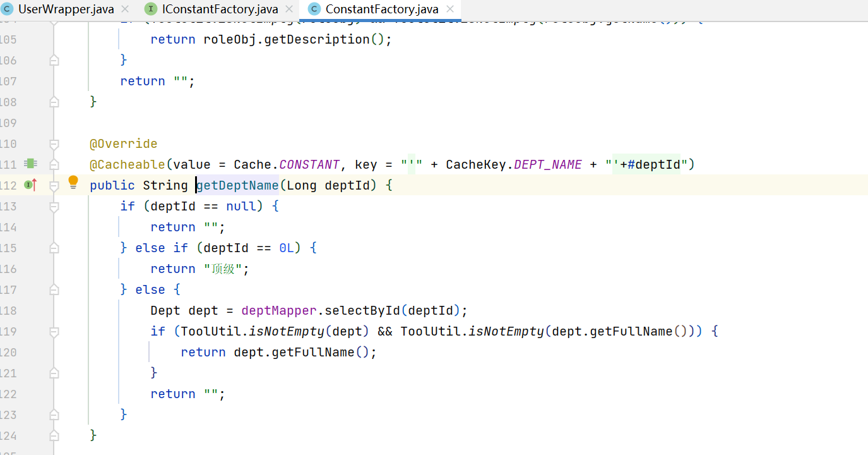868x455 pixels.
Task: Click the #deptId text in the key string
Action: (654, 164)
